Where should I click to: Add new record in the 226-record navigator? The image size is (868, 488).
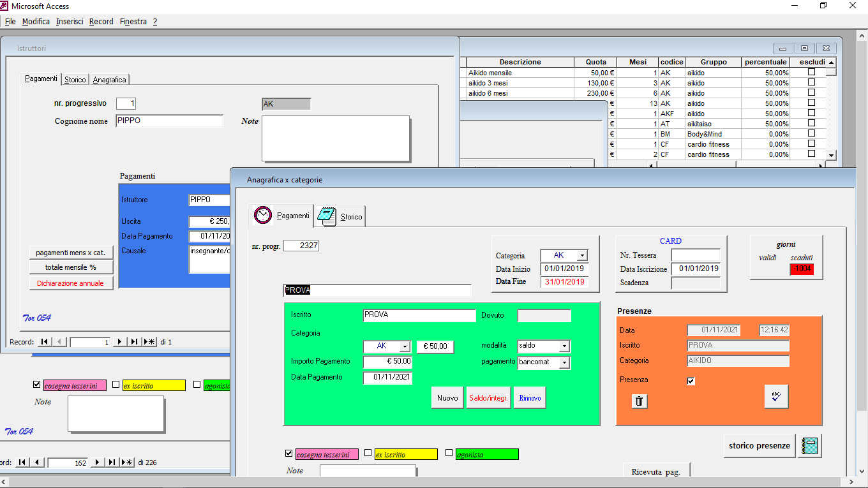click(x=127, y=462)
